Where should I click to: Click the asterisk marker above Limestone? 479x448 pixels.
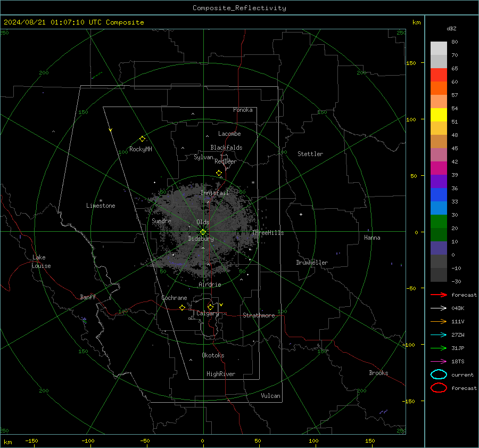[x=101, y=201]
